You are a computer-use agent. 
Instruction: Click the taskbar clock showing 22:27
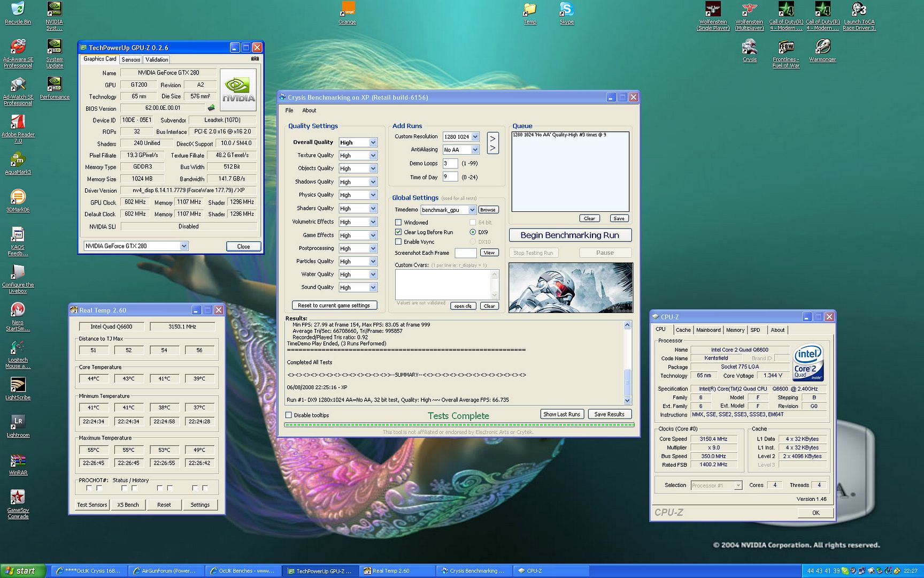tap(911, 571)
